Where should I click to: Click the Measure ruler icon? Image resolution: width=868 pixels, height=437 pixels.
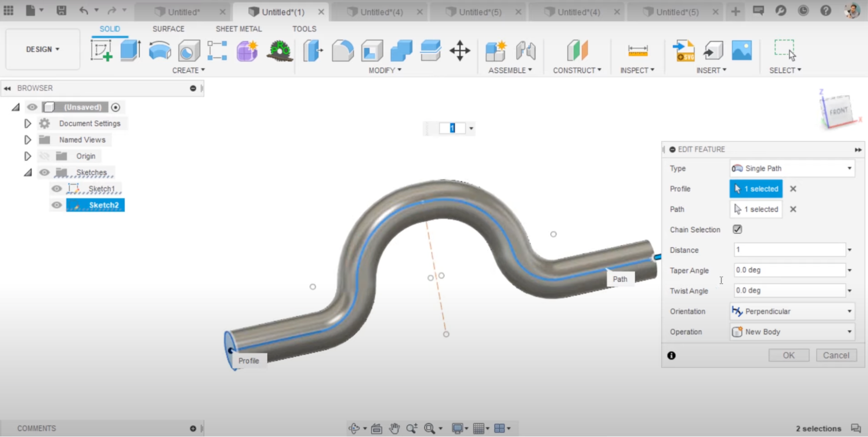(637, 50)
